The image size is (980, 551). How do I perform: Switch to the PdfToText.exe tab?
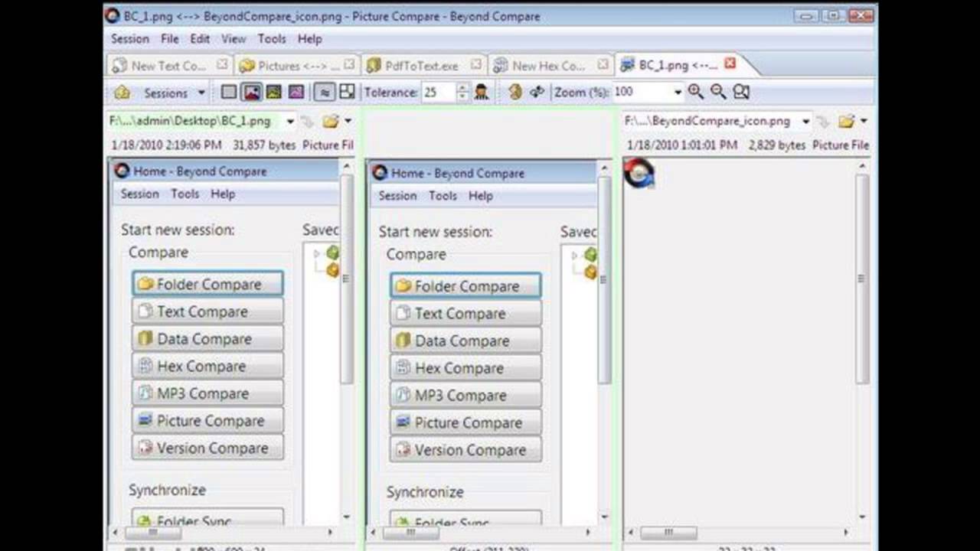click(x=423, y=65)
